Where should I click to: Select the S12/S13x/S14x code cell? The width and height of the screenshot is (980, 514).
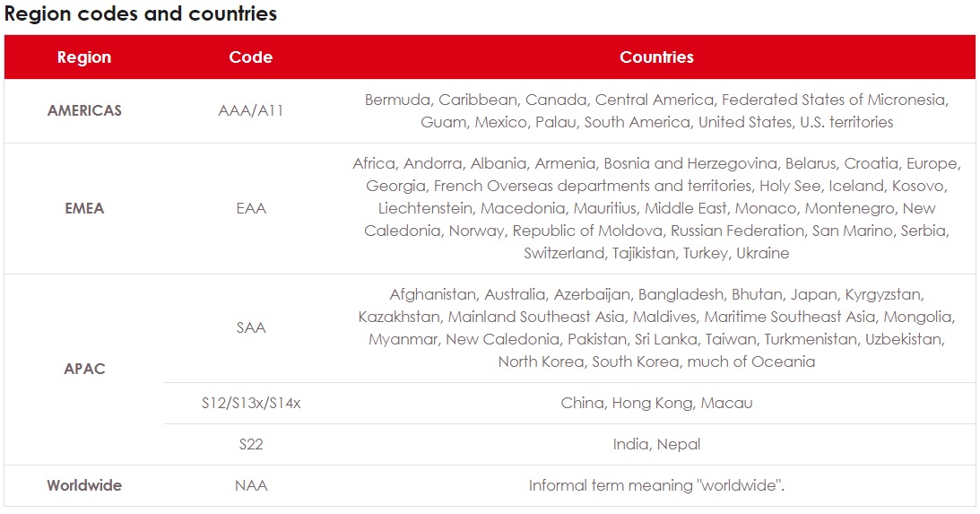click(x=251, y=404)
